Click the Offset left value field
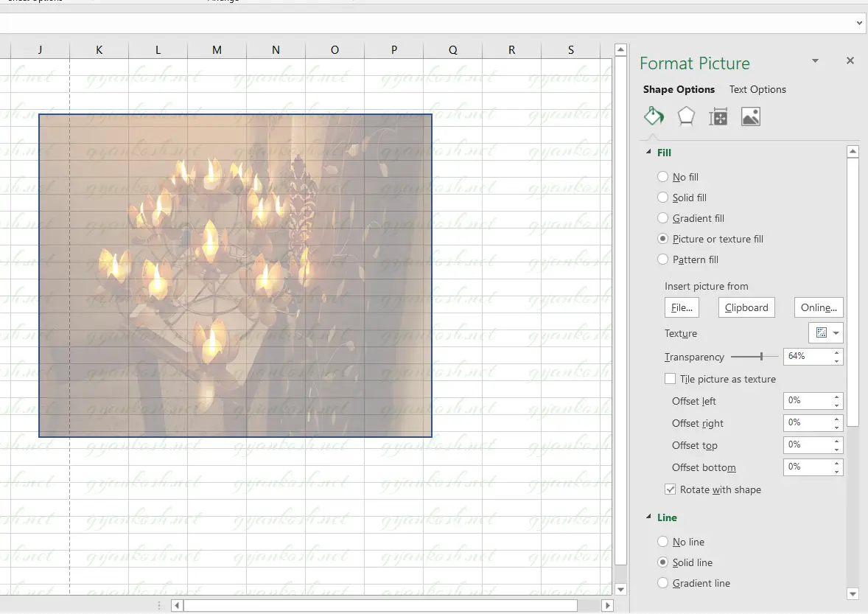 807,400
